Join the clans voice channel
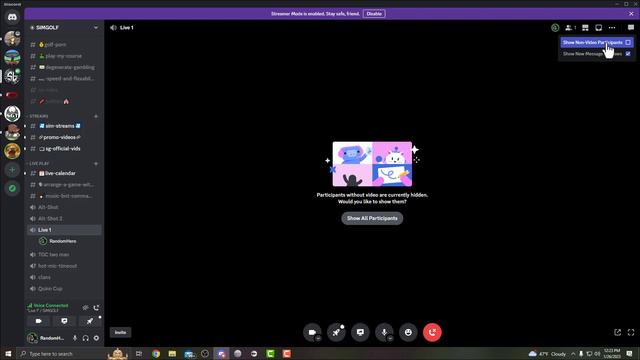 (64, 278)
